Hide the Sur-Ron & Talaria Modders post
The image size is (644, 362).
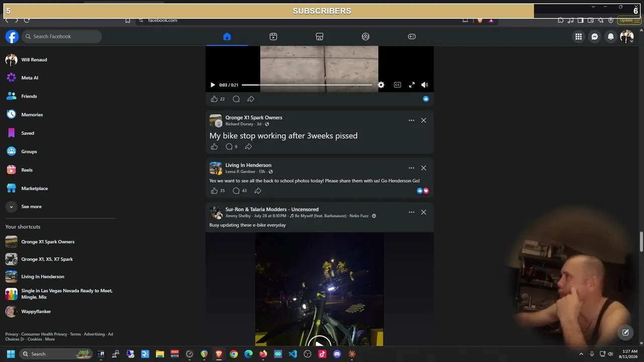[424, 212]
